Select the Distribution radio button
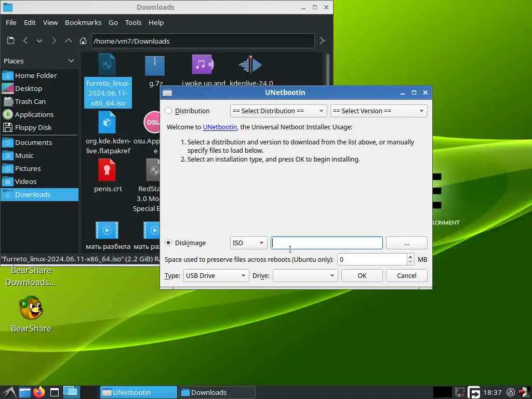 tap(168, 111)
